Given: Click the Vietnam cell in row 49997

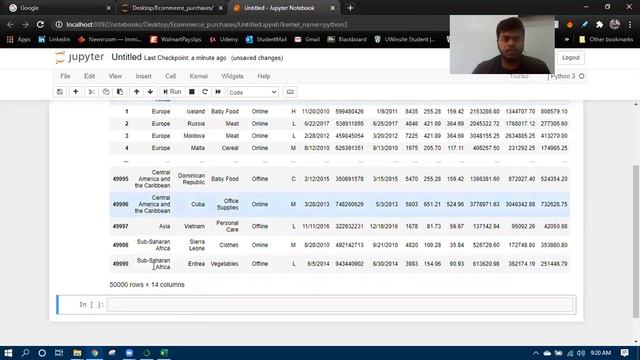Looking at the screenshot, I should tap(194, 226).
